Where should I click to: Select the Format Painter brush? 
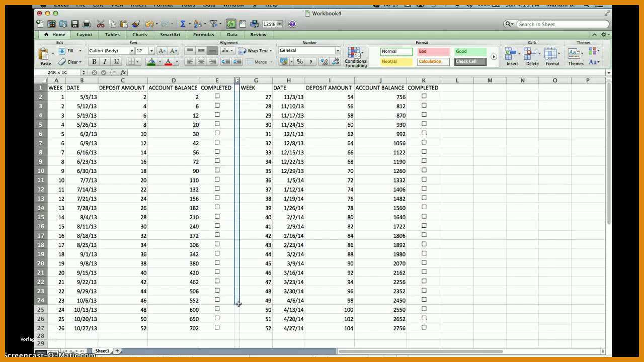pos(136,24)
